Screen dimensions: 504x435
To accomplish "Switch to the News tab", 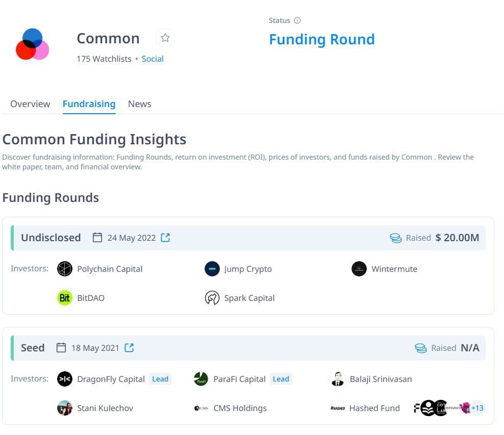I will pyautogui.click(x=139, y=104).
